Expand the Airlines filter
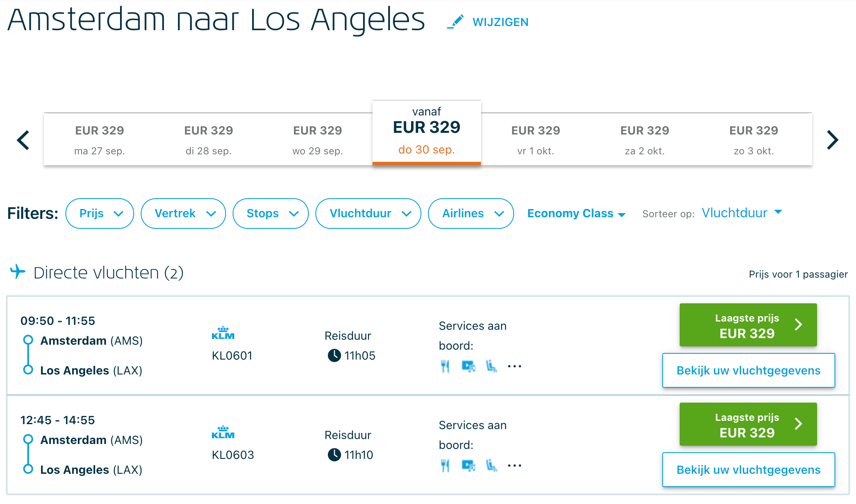The image size is (856, 504). click(x=471, y=214)
